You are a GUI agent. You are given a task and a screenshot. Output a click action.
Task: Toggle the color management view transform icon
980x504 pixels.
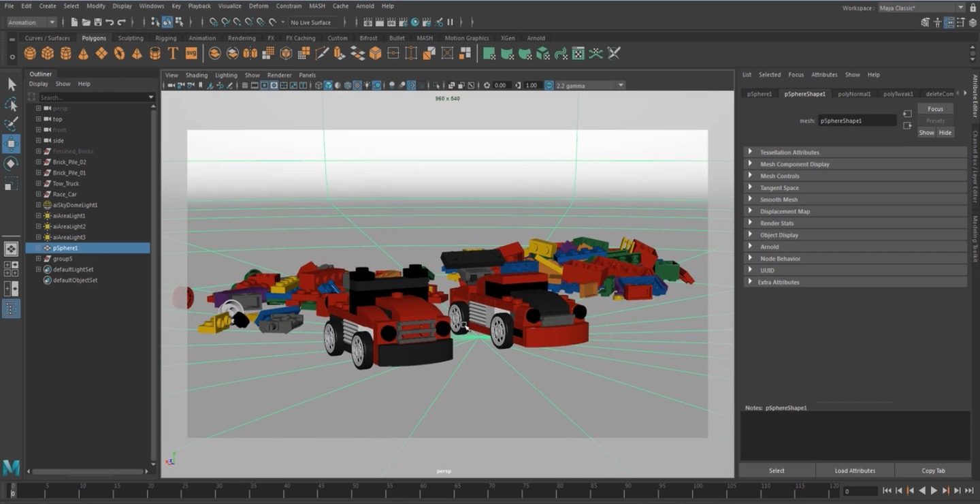click(549, 85)
